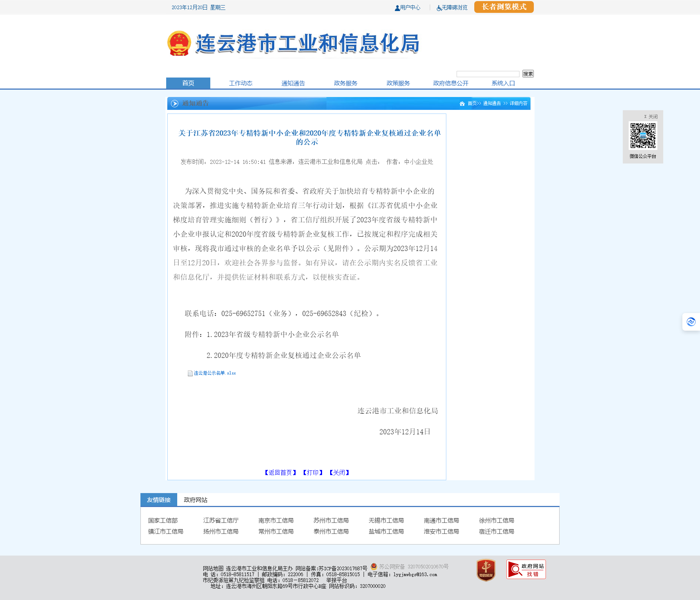Image resolution: width=700 pixels, height=600 pixels.
Task: Click the police shield 苏公网安备 icon
Action: 374,566
